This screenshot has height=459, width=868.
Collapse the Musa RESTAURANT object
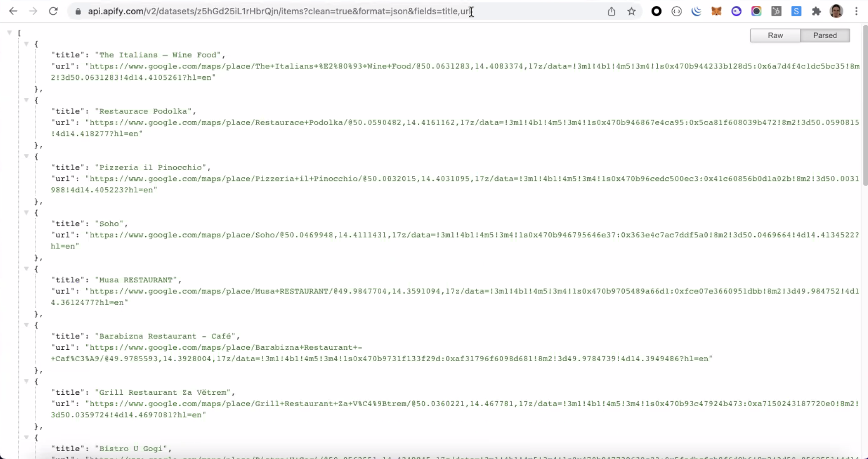coord(26,269)
